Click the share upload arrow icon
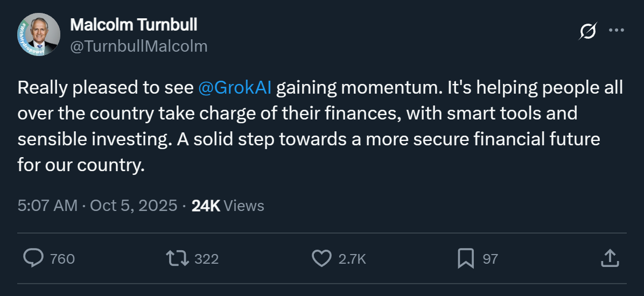Image resolution: width=644 pixels, height=296 pixels. [x=609, y=258]
